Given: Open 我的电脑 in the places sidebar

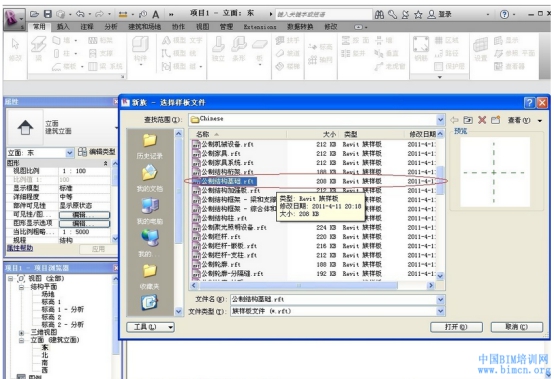Looking at the screenshot, I should pyautogui.click(x=150, y=211).
